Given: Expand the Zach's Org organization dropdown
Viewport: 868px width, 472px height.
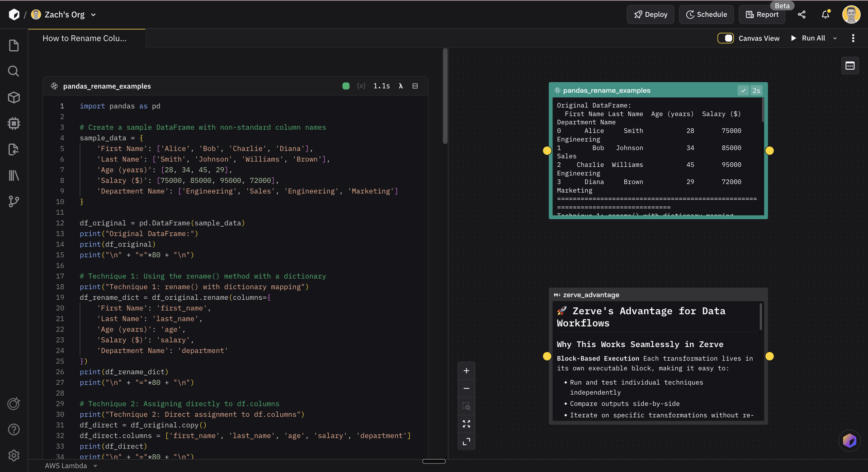Looking at the screenshot, I should (x=94, y=14).
